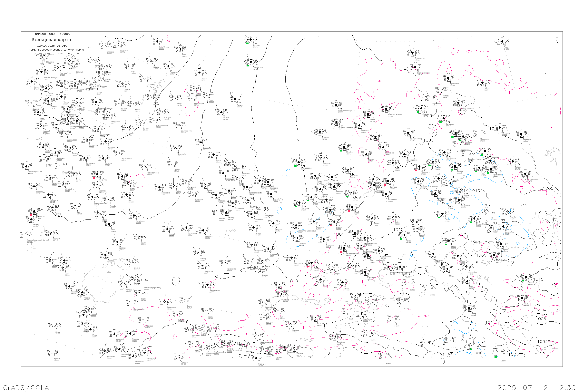
Task: Click the red square at Ключи station
Action: pos(331,225)
